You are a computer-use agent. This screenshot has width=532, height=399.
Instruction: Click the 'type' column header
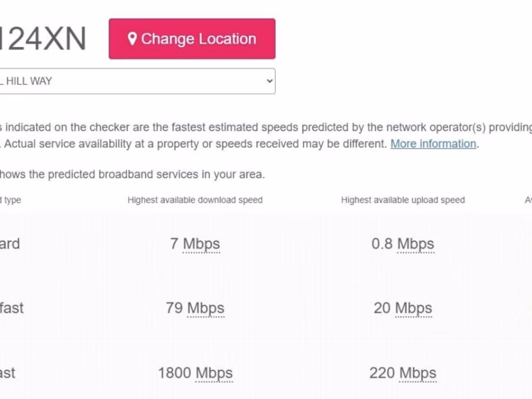[x=11, y=200]
